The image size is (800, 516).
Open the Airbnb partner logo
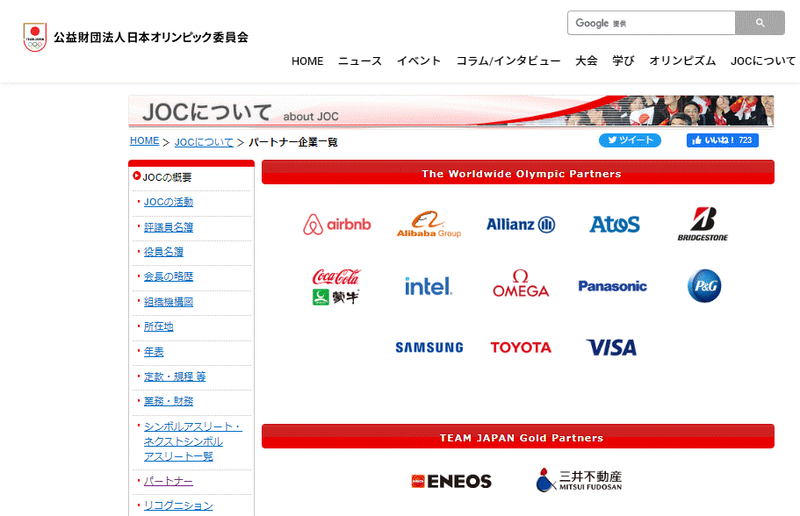tap(337, 224)
